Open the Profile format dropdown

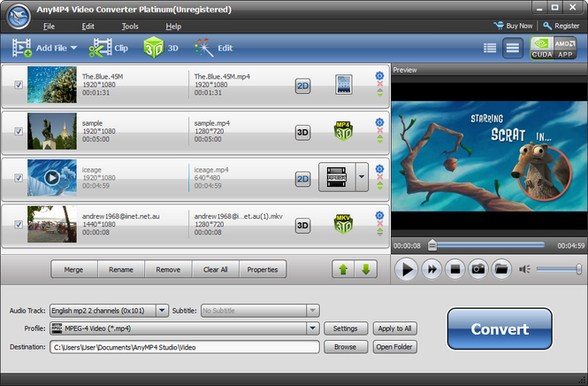point(312,328)
